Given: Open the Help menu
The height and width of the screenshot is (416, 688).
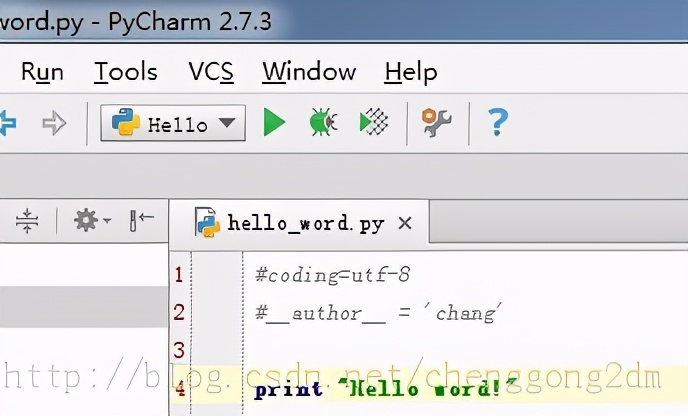Looking at the screenshot, I should (x=411, y=72).
